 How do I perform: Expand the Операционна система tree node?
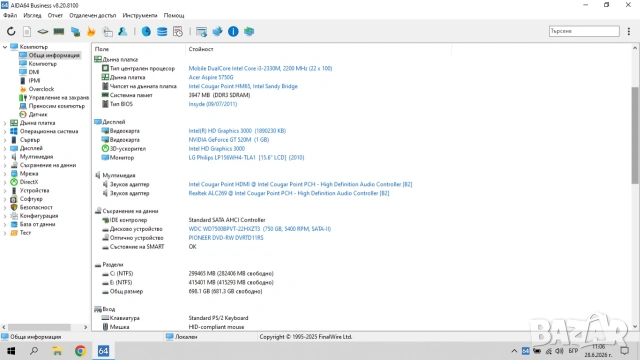5,131
